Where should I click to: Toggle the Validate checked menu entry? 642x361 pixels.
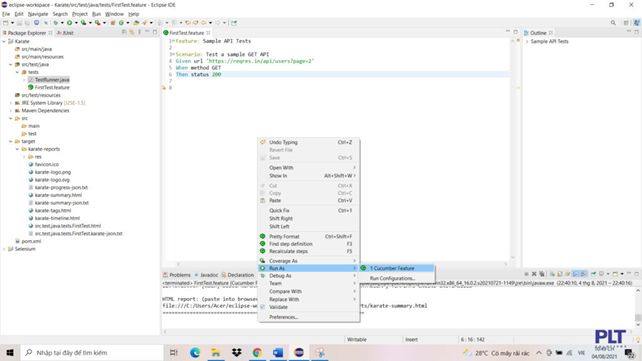click(278, 307)
